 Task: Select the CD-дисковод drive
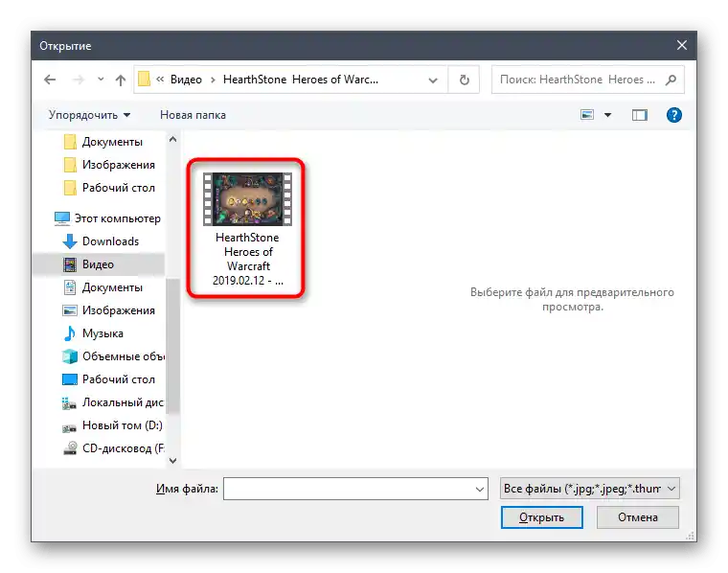point(113,448)
